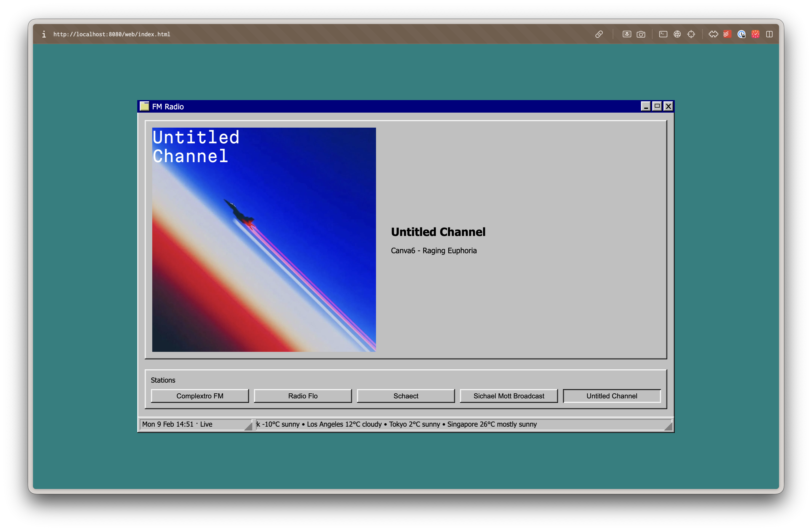Image resolution: width=812 pixels, height=531 pixels.
Task: Click the crosshair element picker icon
Action: [691, 34]
